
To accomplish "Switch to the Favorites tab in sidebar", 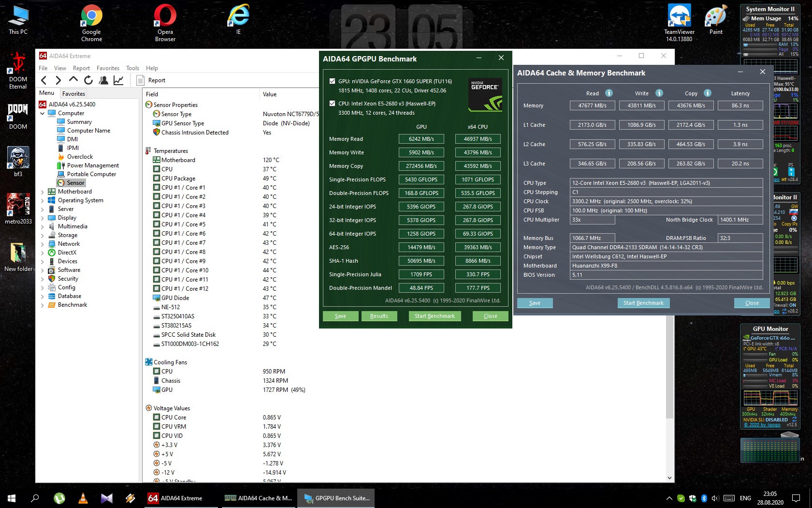I will click(x=73, y=94).
